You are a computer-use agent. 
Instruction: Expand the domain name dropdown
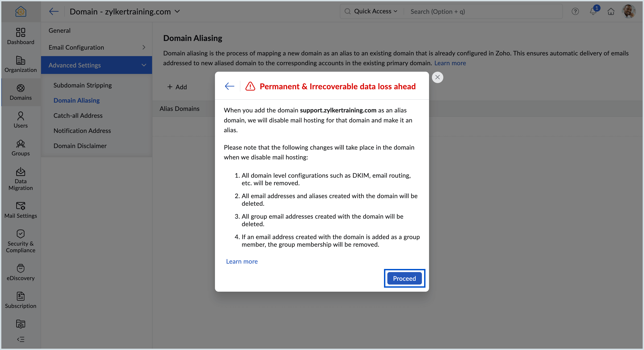177,12
